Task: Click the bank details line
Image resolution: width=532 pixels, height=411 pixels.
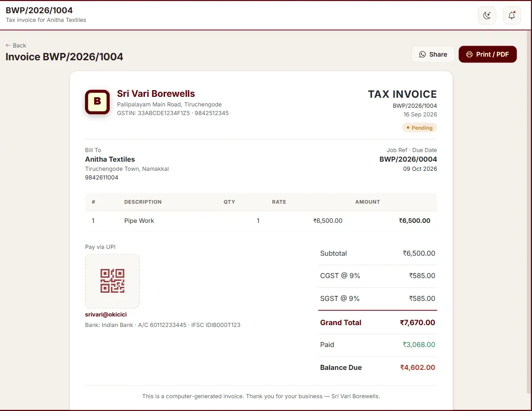Action: click(163, 325)
